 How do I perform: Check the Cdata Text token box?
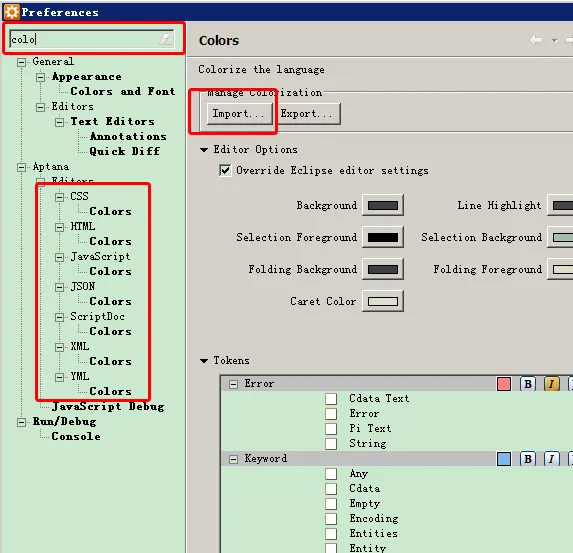tap(331, 399)
